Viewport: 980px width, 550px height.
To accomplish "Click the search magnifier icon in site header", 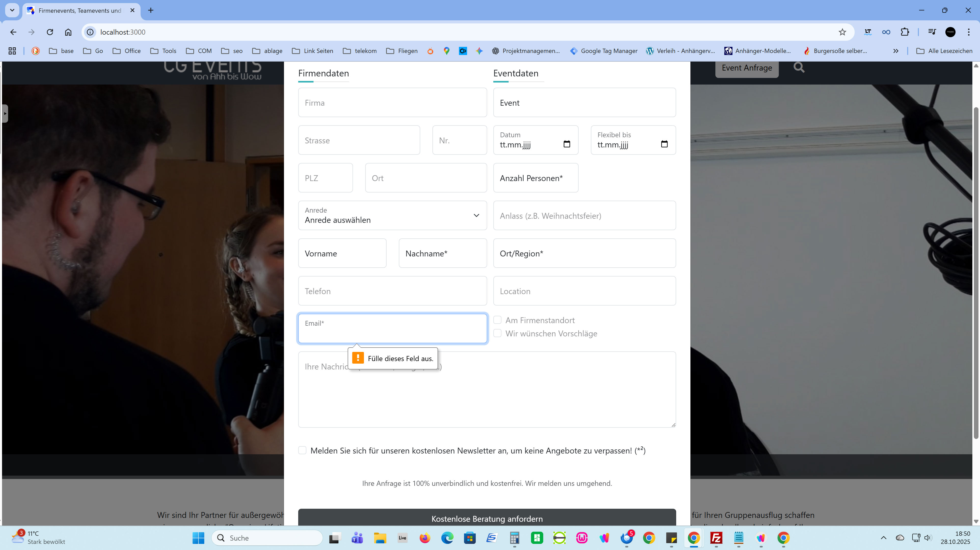I will 799,67.
